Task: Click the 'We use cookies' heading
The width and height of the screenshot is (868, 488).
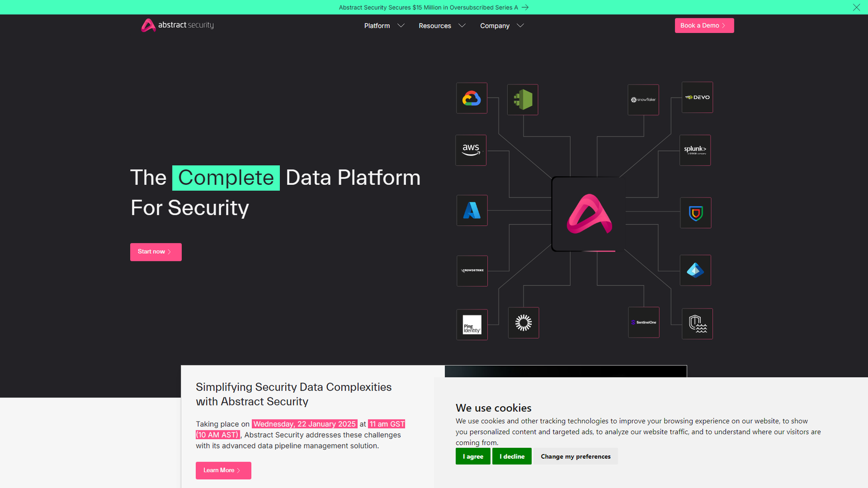Action: point(494,408)
